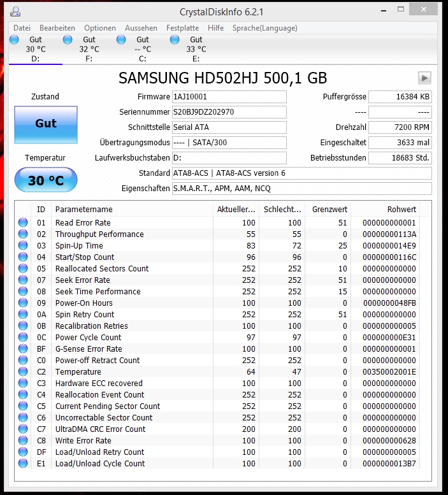Click the 30 °C temperature indicator

46,180
